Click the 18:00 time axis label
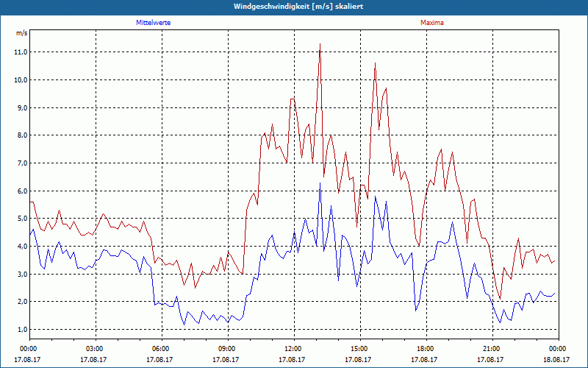The image size is (588, 368). coord(426,349)
